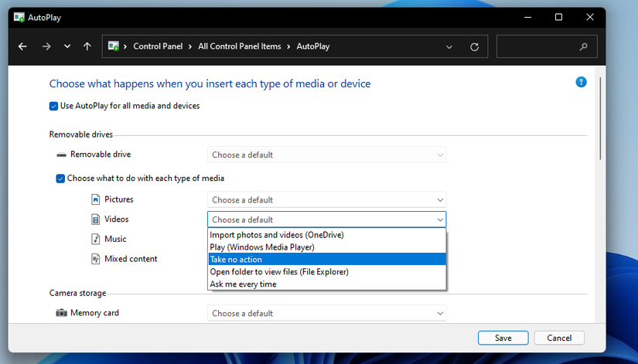Click All Control Panel Items breadcrumb

click(x=239, y=46)
